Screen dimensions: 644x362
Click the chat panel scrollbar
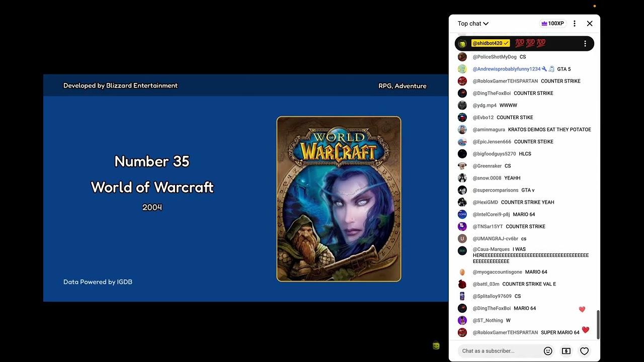click(598, 324)
